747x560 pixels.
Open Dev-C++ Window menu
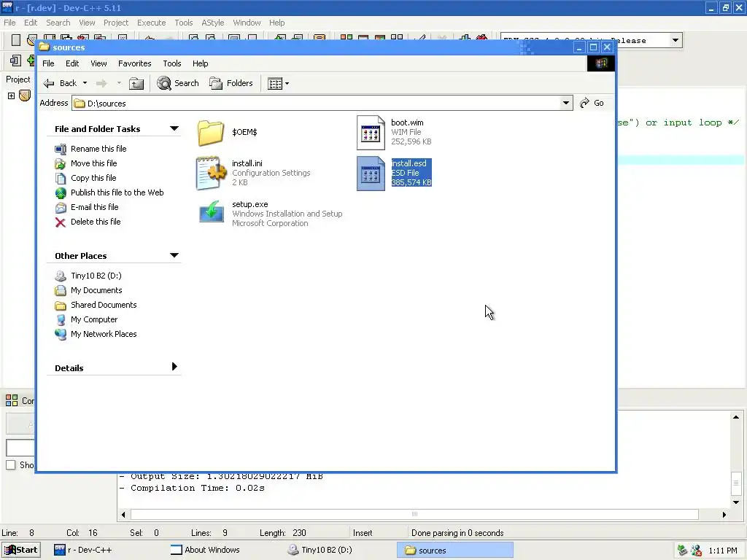click(x=247, y=23)
